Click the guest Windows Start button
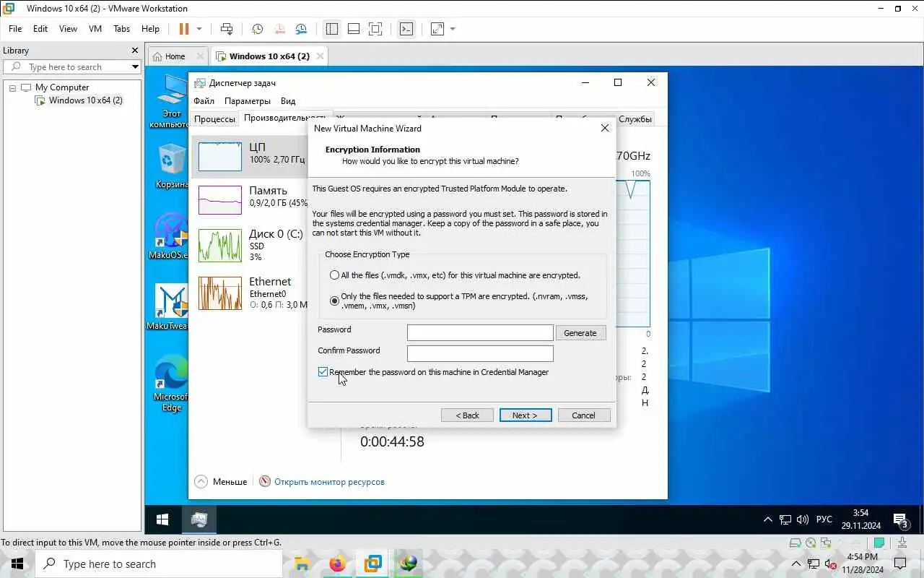 [162, 519]
